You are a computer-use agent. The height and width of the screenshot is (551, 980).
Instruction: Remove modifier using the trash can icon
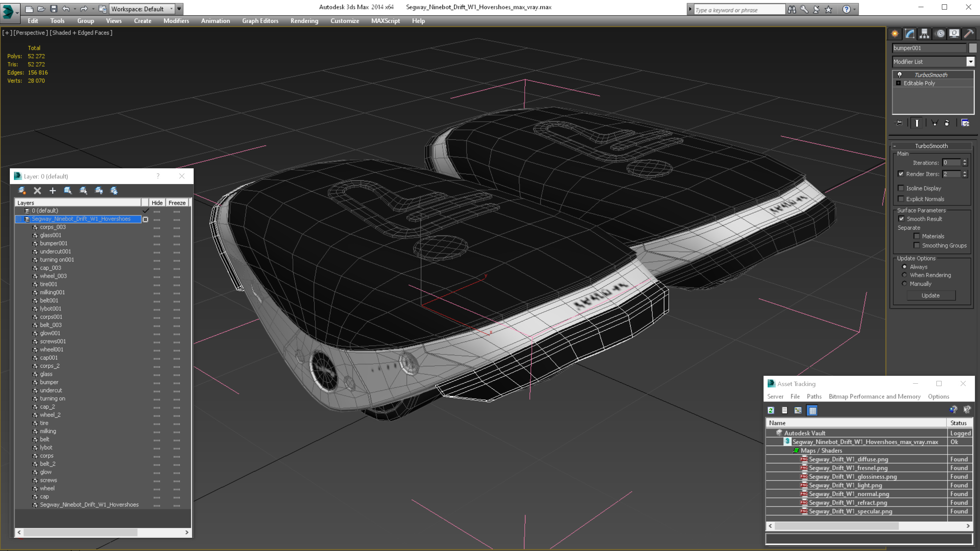(947, 123)
